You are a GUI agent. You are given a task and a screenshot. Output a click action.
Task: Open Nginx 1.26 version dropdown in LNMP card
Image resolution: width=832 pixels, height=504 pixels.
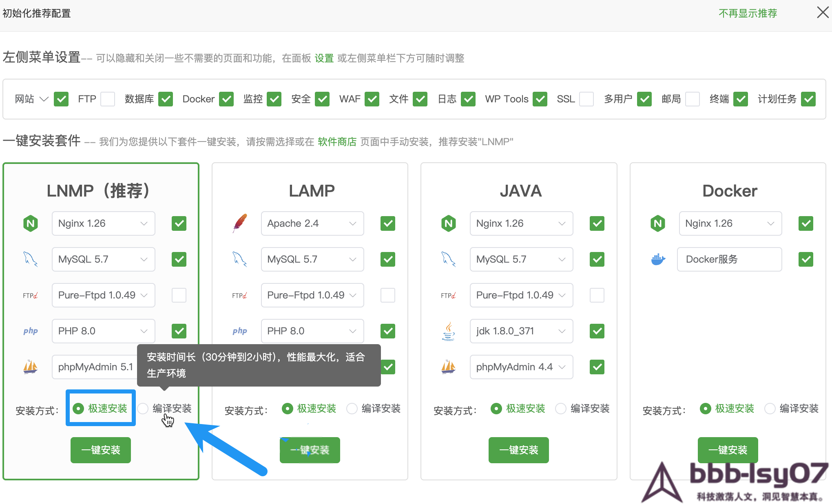point(104,223)
